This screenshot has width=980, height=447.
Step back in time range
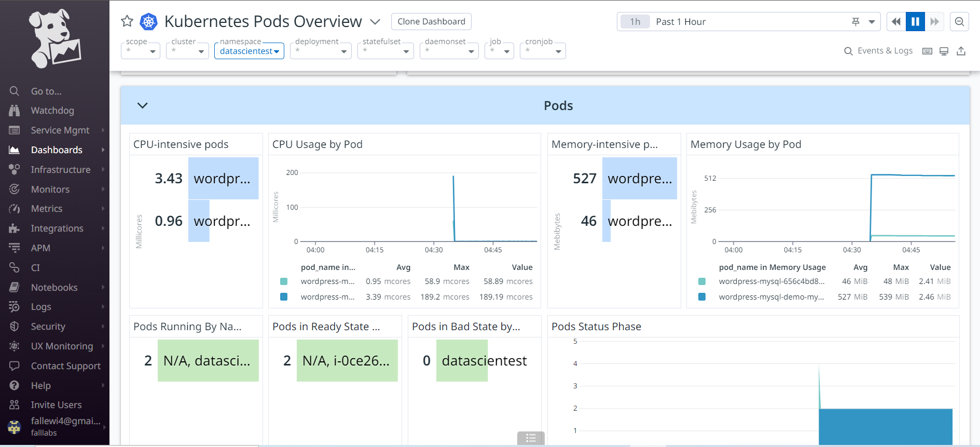click(x=896, y=22)
